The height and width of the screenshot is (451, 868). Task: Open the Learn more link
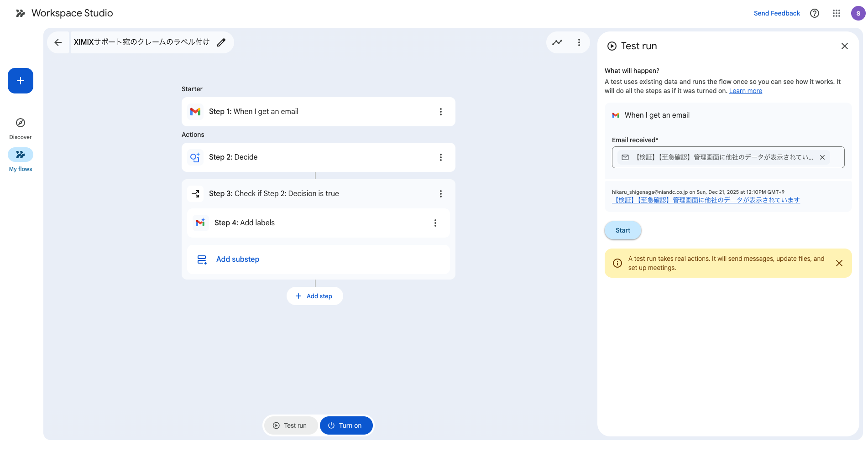click(745, 91)
